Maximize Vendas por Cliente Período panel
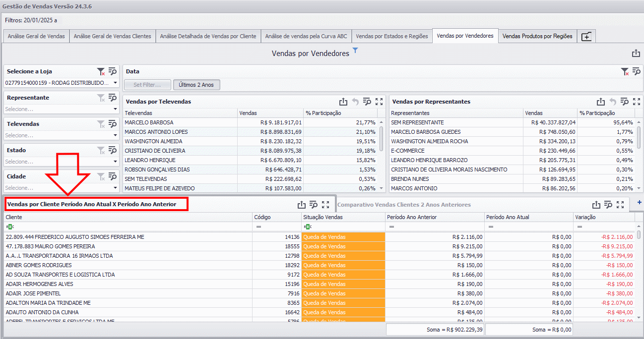The height and width of the screenshot is (339, 644). (325, 204)
